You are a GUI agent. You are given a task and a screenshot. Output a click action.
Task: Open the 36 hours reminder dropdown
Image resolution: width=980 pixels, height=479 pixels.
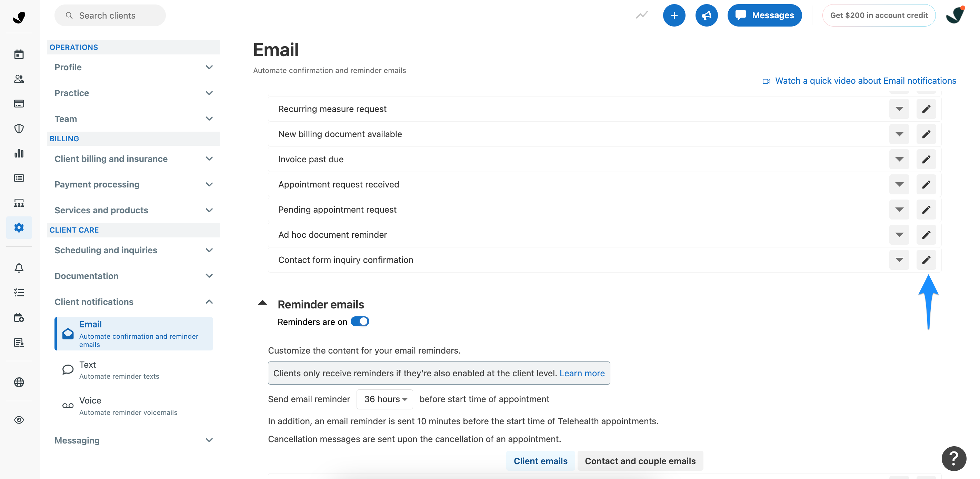click(x=384, y=399)
